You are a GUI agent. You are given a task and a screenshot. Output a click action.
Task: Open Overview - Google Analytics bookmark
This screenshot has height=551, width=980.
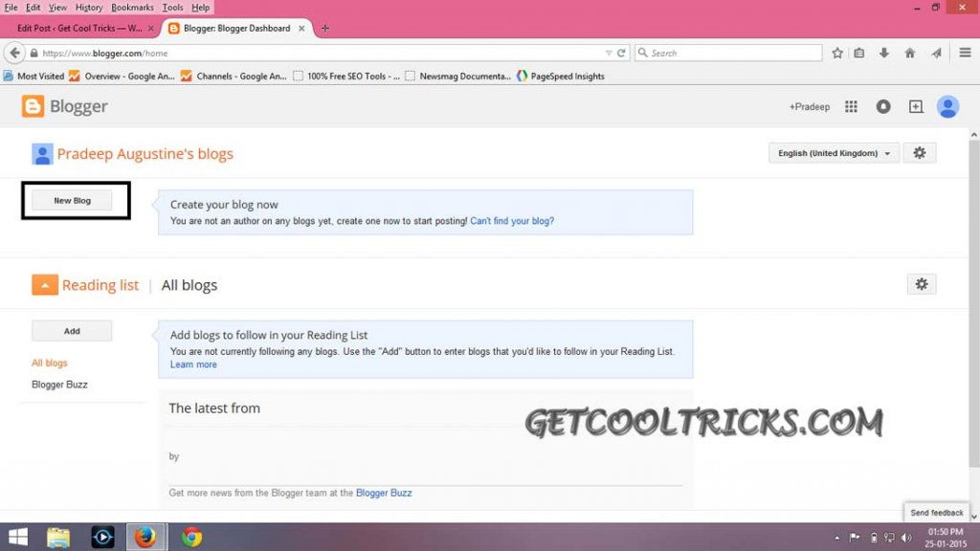pos(122,77)
